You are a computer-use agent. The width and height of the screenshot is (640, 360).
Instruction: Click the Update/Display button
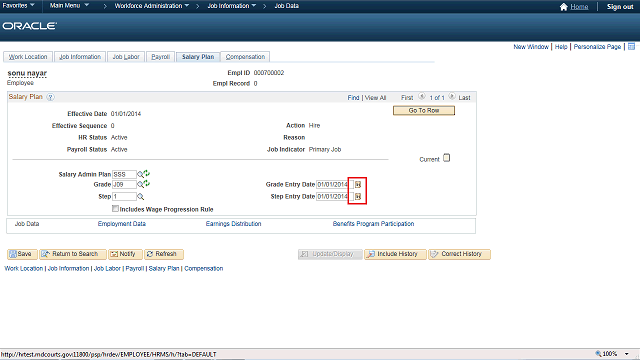pos(330,254)
